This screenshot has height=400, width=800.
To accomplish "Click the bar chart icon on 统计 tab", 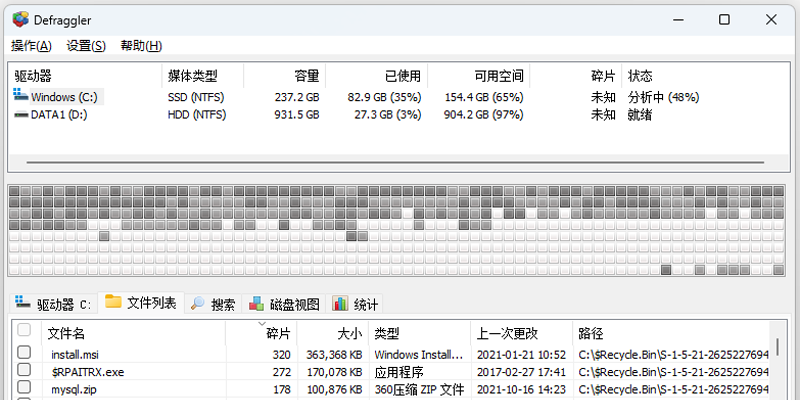I will coord(340,303).
